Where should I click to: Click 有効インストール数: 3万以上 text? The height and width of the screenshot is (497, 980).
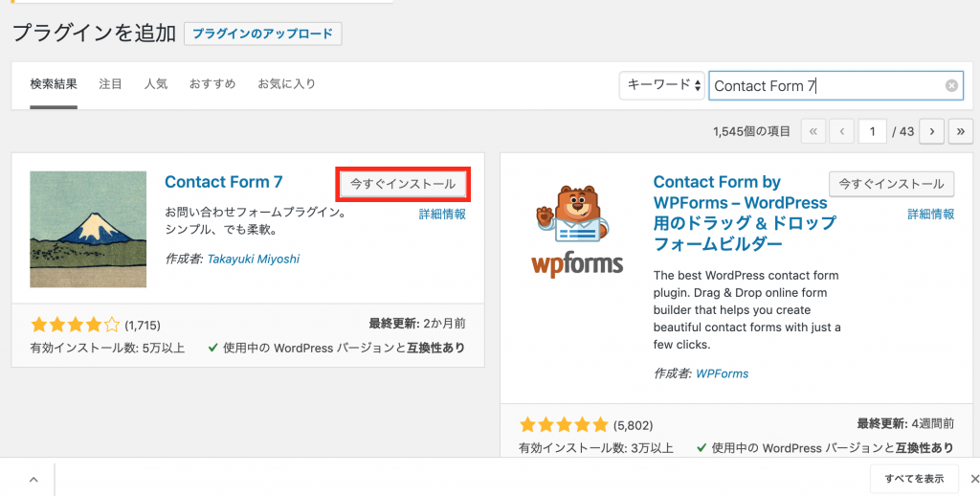tap(596, 448)
